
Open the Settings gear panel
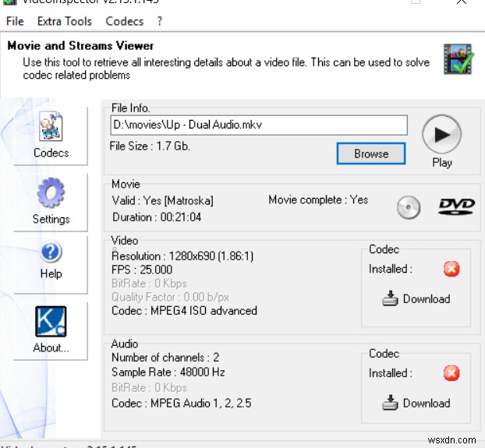51,202
